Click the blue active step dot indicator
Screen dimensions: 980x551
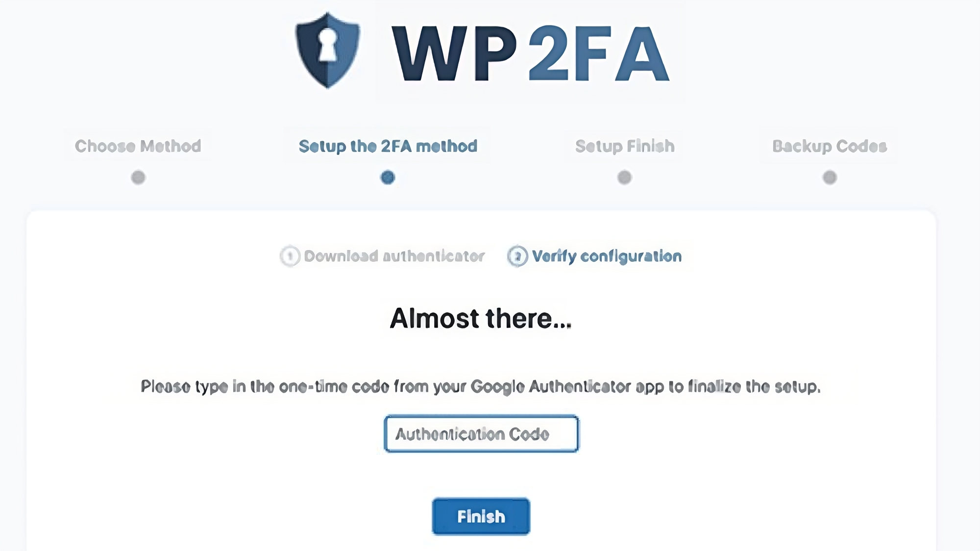coord(388,177)
